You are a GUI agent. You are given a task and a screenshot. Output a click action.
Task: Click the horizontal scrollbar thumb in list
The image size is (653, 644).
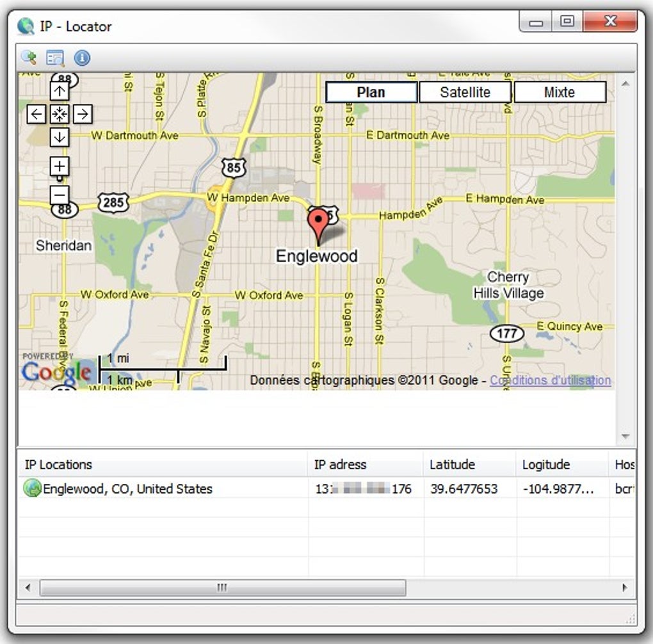click(223, 588)
